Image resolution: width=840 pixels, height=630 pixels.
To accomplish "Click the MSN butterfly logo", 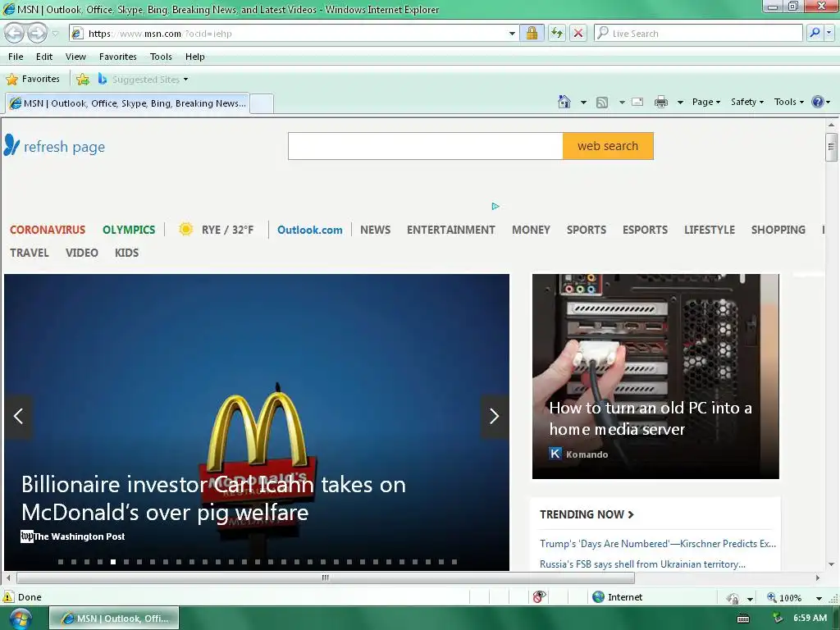I will [11, 144].
